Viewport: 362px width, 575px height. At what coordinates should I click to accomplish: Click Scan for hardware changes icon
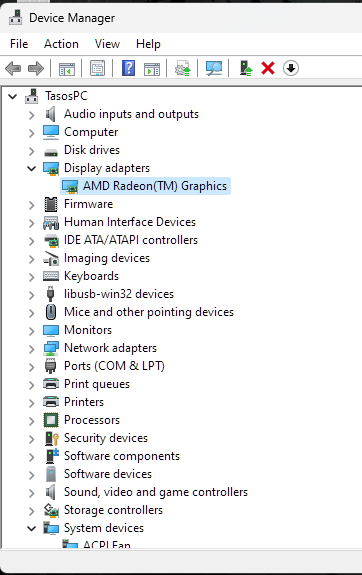213,68
